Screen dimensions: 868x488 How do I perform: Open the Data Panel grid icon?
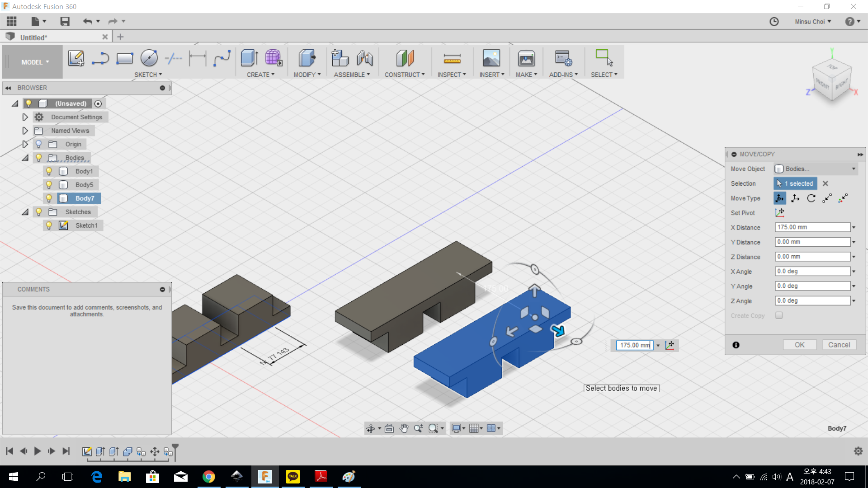(x=12, y=21)
